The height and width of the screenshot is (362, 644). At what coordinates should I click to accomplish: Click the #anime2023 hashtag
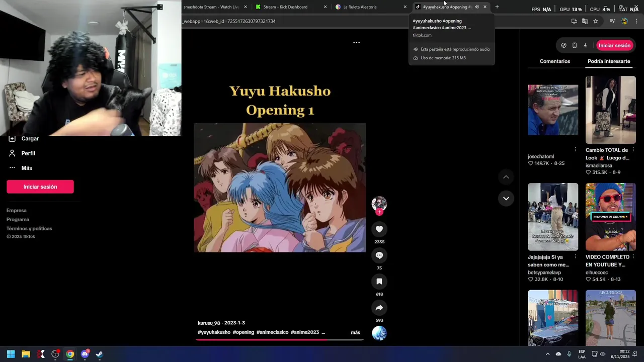tap(305, 332)
